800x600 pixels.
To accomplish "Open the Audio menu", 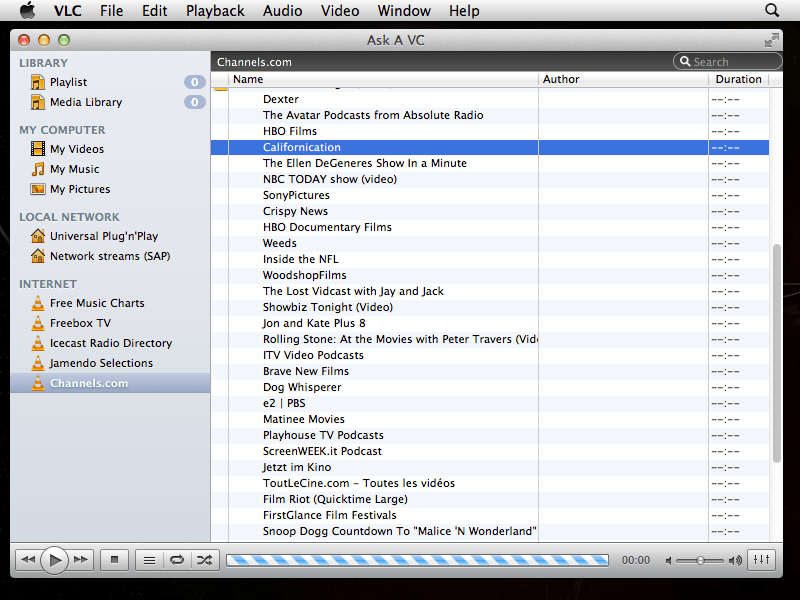I will (x=282, y=11).
